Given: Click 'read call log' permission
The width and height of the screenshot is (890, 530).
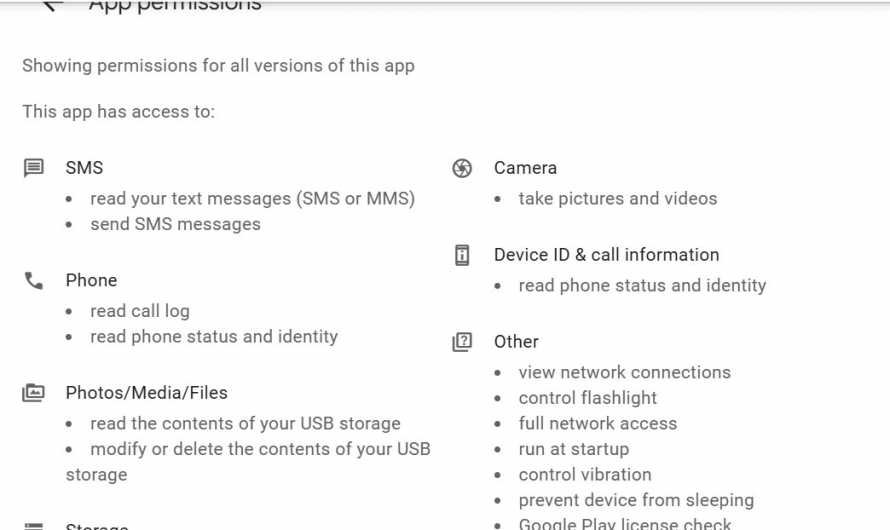Looking at the screenshot, I should point(140,311).
